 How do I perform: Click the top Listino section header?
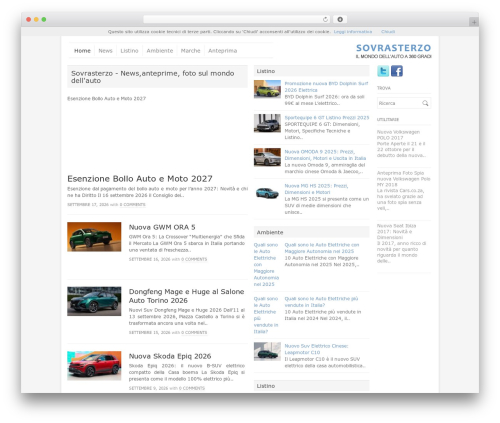point(312,71)
